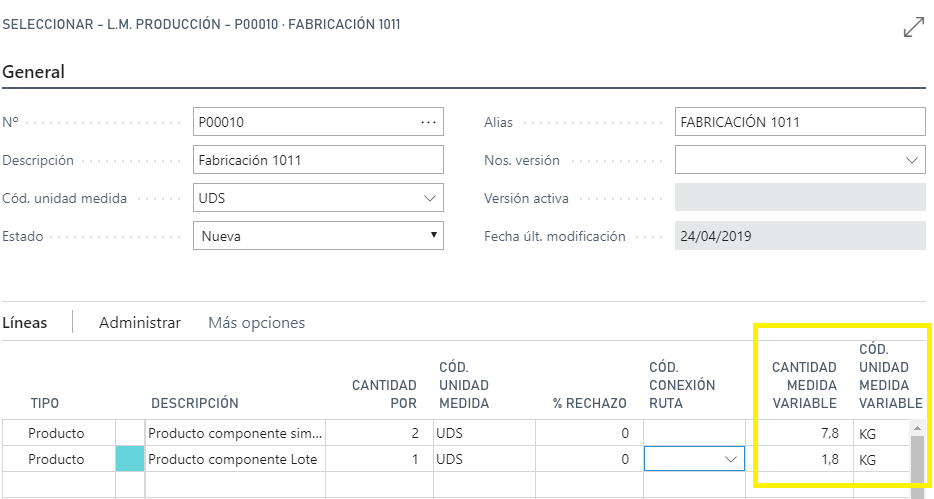Select Producto type cell in first row
This screenshot has height=499, width=934.
59,433
